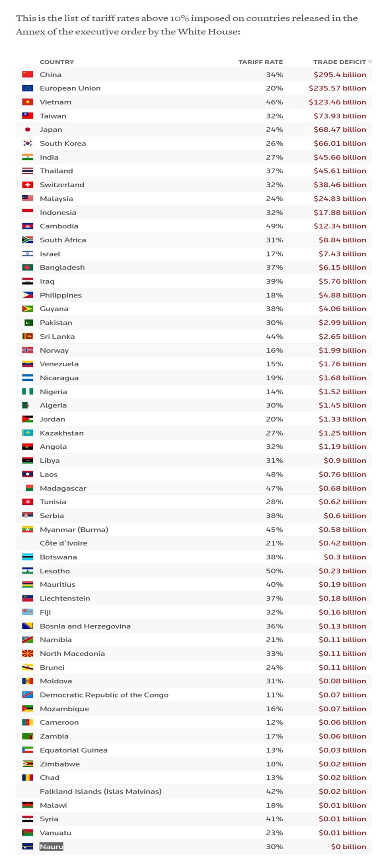Click the North Macedonia flag icon
Viewport: 386px width, 868px height.
pyautogui.click(x=28, y=653)
